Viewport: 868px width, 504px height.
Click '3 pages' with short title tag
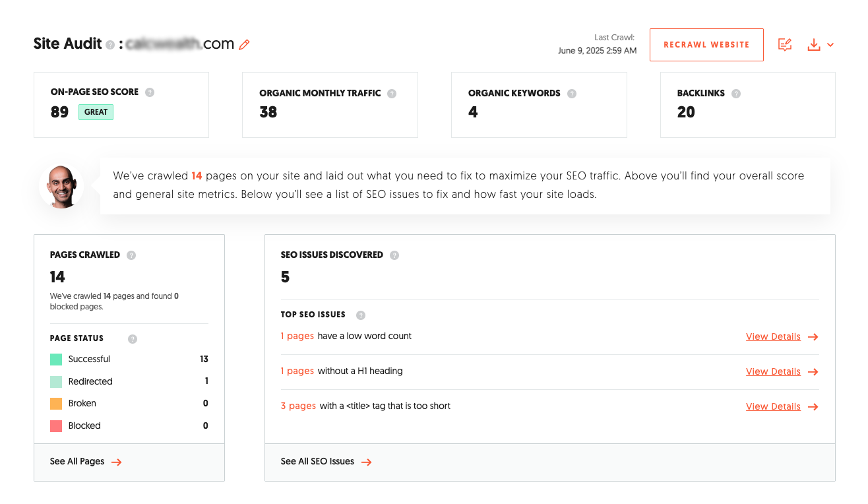coord(298,406)
